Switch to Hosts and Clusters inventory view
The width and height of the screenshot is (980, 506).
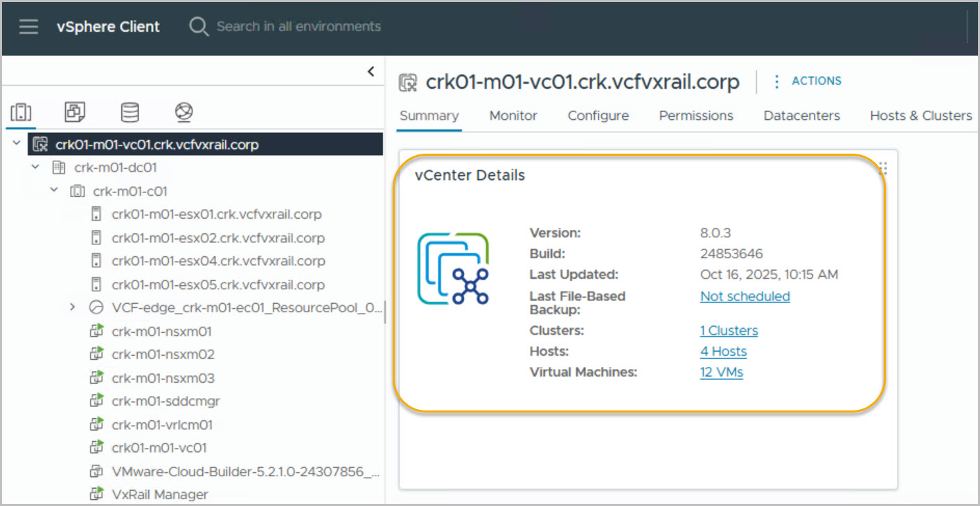coord(21,112)
